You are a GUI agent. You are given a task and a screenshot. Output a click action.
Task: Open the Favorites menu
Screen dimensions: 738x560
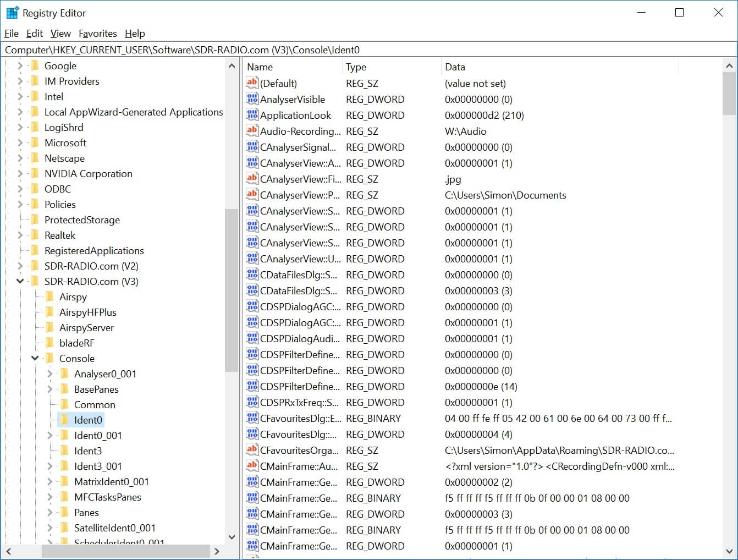coord(97,34)
